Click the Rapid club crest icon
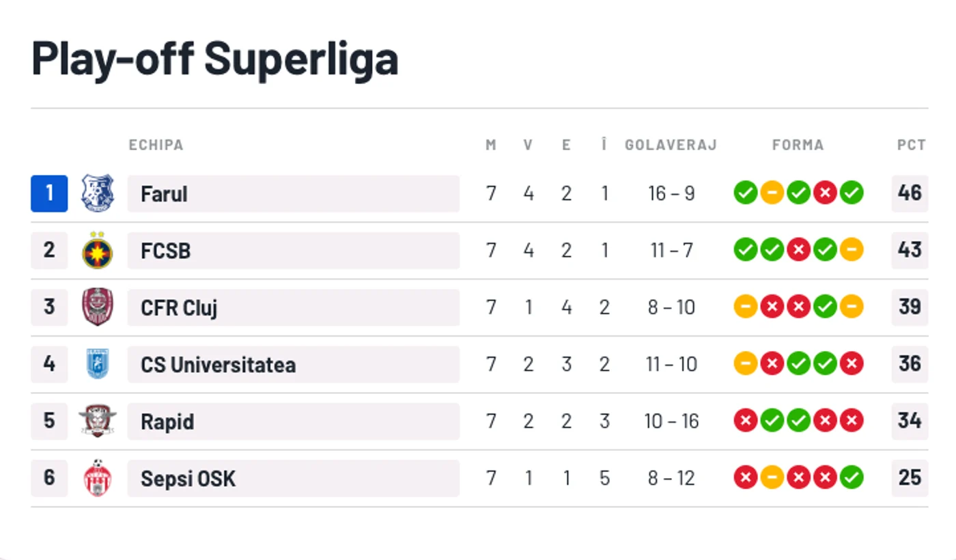 (98, 421)
